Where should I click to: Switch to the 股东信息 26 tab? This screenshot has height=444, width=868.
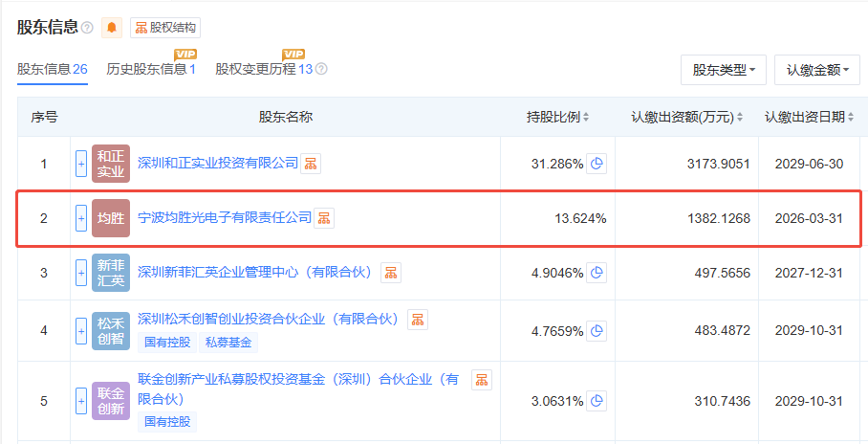click(x=52, y=69)
